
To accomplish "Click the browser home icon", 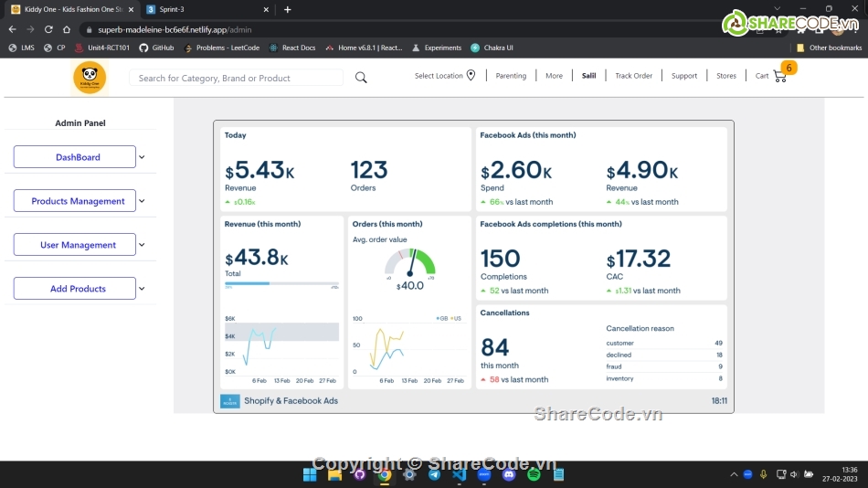I will point(67,29).
